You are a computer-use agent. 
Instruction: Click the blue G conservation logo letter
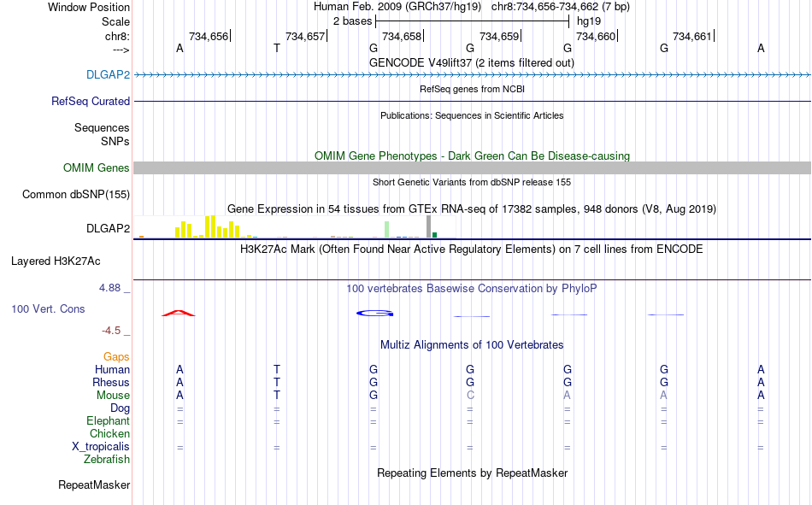pyautogui.click(x=375, y=313)
